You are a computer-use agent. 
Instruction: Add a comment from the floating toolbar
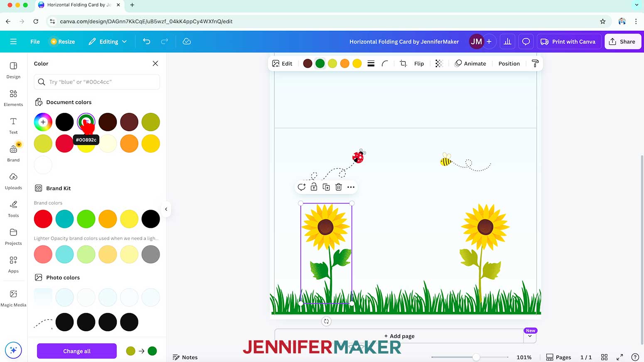[x=302, y=187]
